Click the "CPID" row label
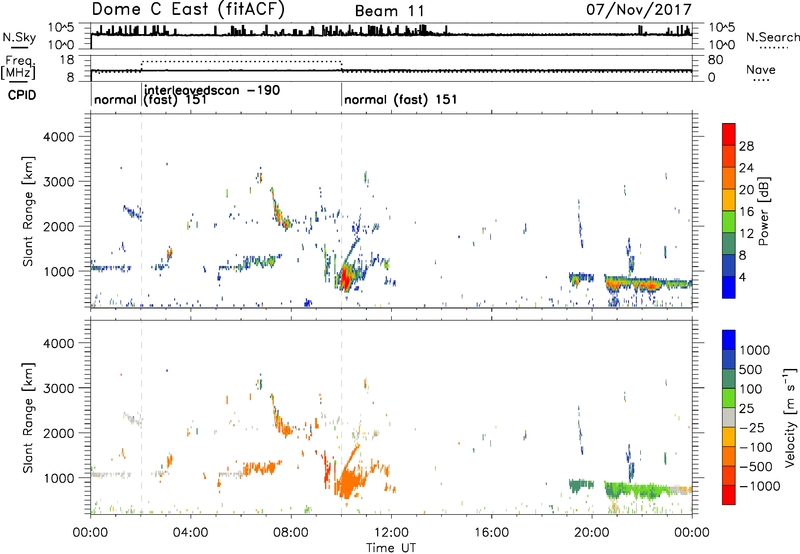Screen dimensions: 800x554 tap(22, 95)
